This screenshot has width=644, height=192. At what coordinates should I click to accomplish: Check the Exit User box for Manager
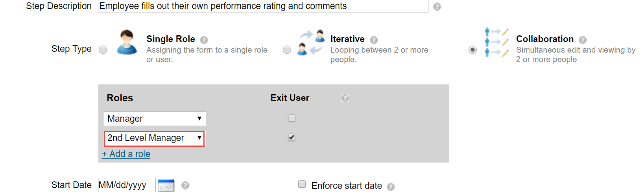pyautogui.click(x=292, y=118)
